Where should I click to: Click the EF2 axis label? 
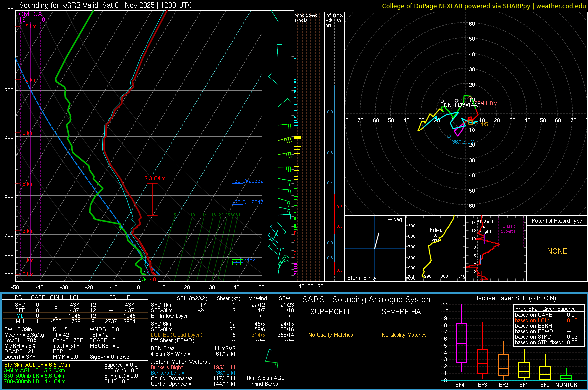pyautogui.click(x=503, y=385)
